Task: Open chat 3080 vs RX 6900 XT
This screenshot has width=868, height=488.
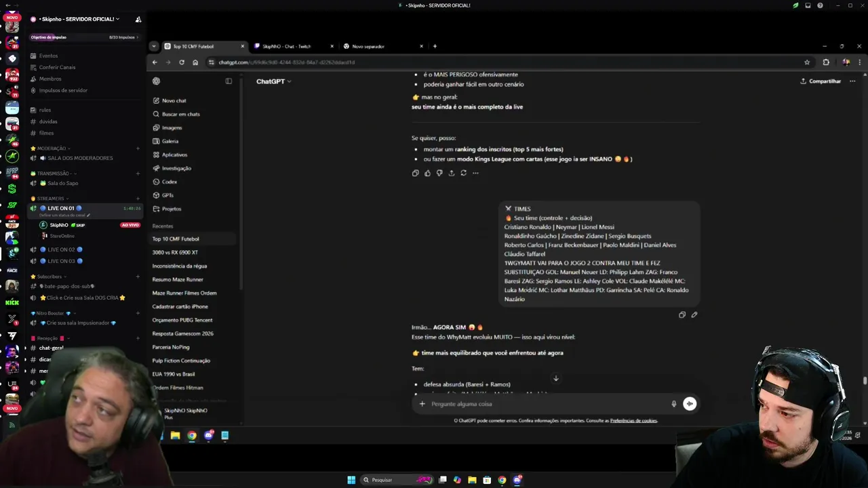Action: click(175, 252)
